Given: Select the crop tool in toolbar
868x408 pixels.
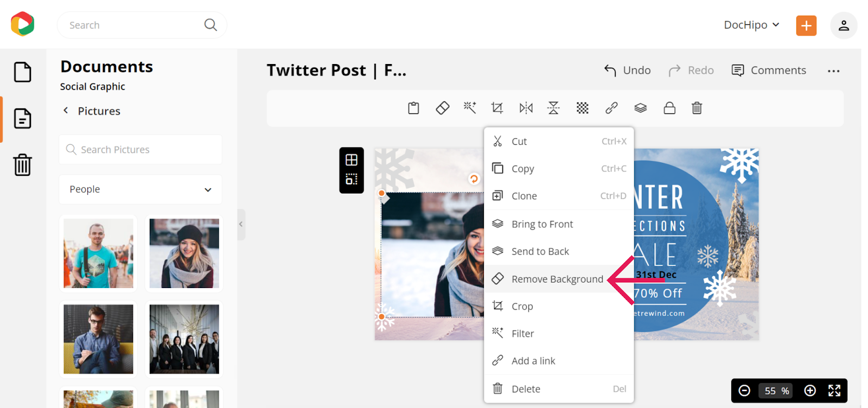Looking at the screenshot, I should tap(497, 108).
